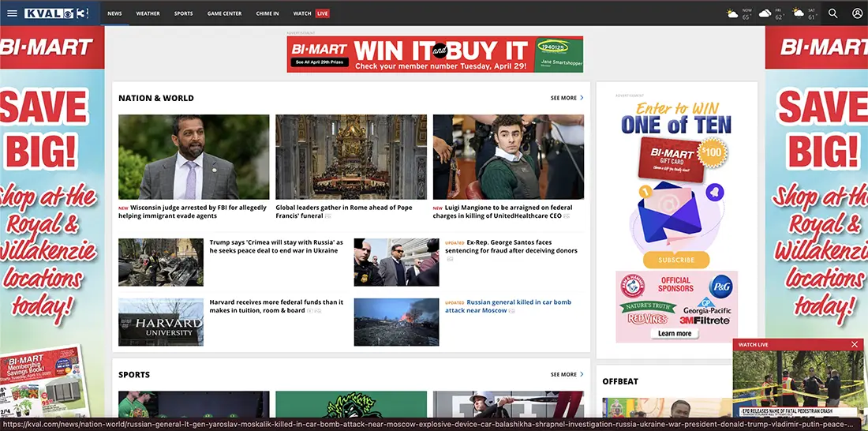
Task: Open Harvard federal funds headline
Action: [x=276, y=306]
